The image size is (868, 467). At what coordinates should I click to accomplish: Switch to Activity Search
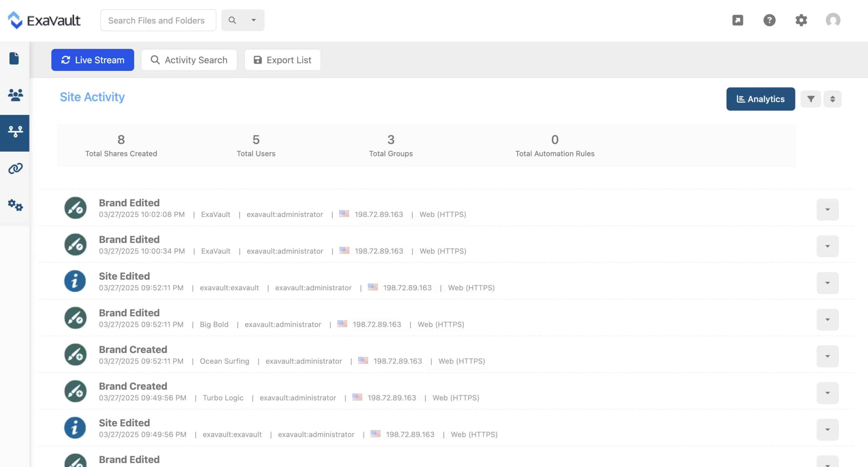(189, 60)
